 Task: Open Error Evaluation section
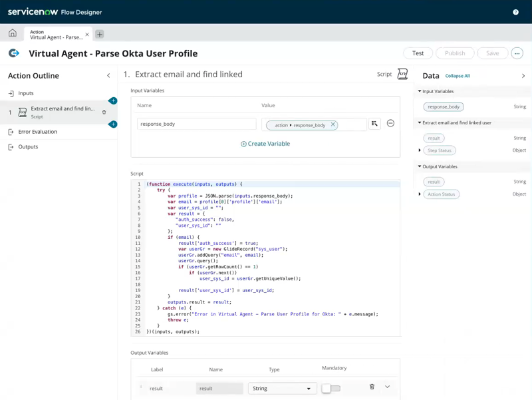(38, 132)
